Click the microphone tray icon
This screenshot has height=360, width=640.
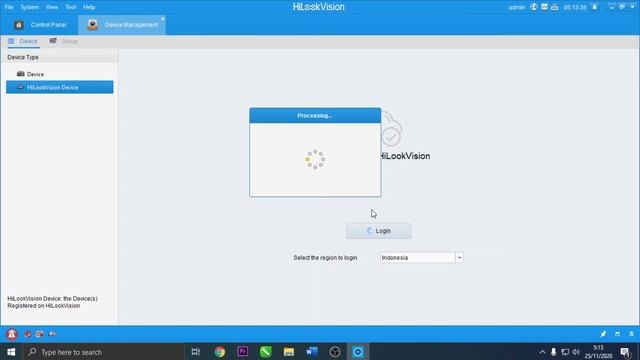[553, 352]
